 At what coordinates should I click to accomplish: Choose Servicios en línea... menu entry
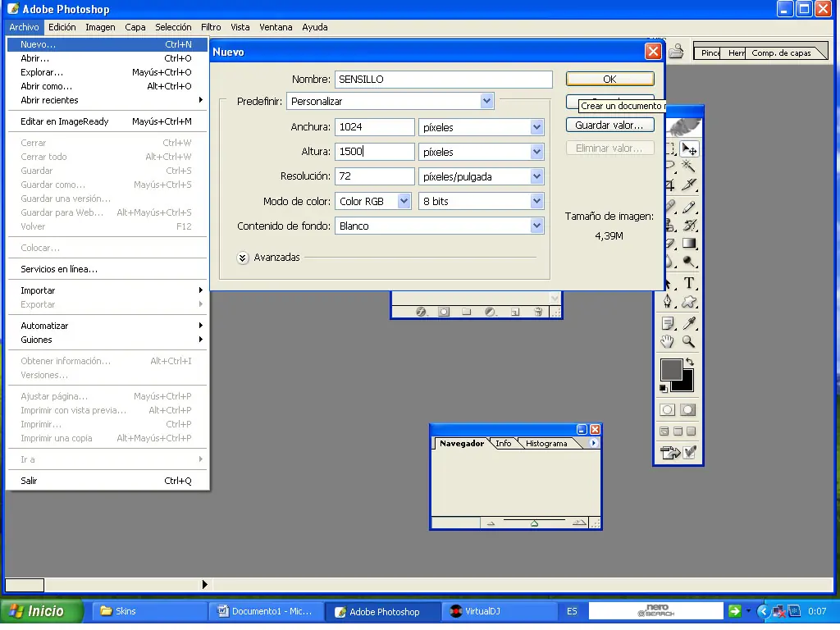pos(106,269)
